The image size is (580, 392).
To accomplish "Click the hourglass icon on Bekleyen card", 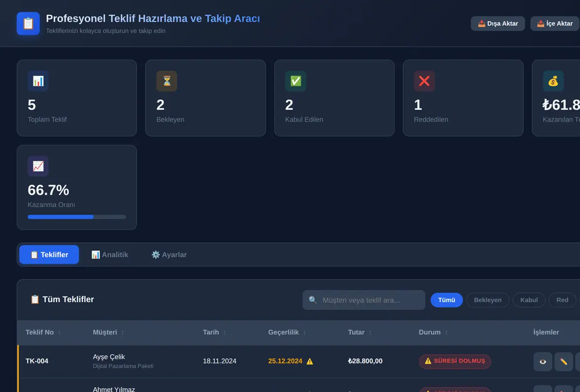I will click(x=167, y=81).
